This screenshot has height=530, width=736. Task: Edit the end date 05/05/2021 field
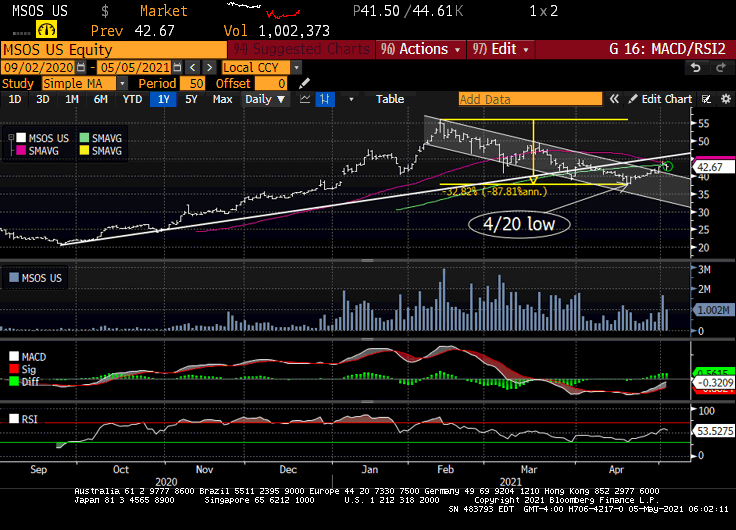(135, 68)
